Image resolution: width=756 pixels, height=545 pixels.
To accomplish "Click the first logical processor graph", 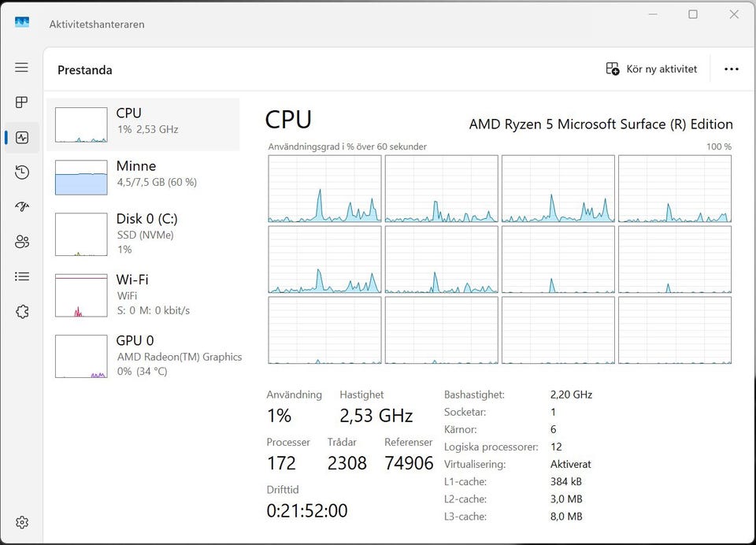I will 324,189.
